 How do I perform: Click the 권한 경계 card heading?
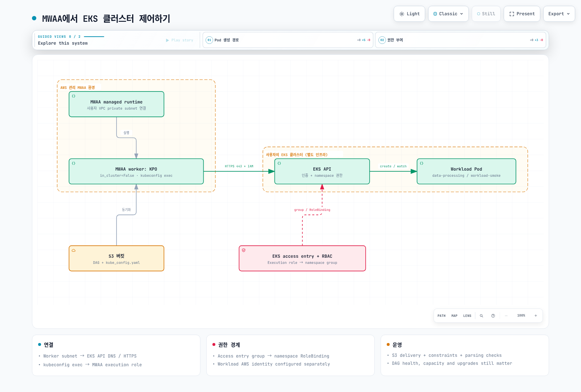pos(229,345)
